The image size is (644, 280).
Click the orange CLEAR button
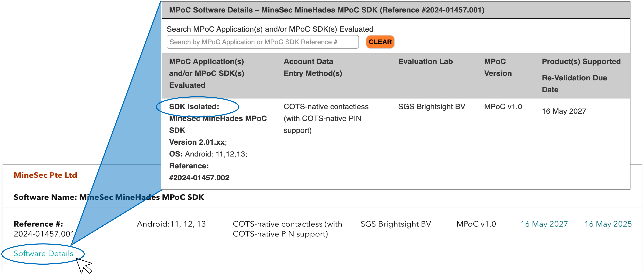tap(380, 42)
